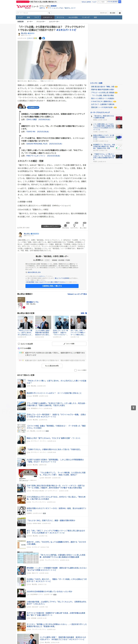Click the 日本もブルーカラー時代到来 recent article card
The height and width of the screenshot is (644, 138).
[x=61, y=327]
